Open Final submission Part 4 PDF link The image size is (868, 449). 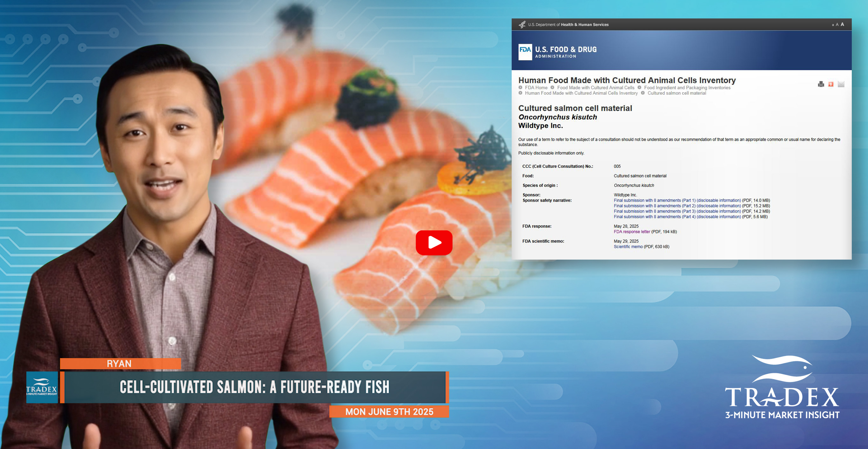[677, 217]
